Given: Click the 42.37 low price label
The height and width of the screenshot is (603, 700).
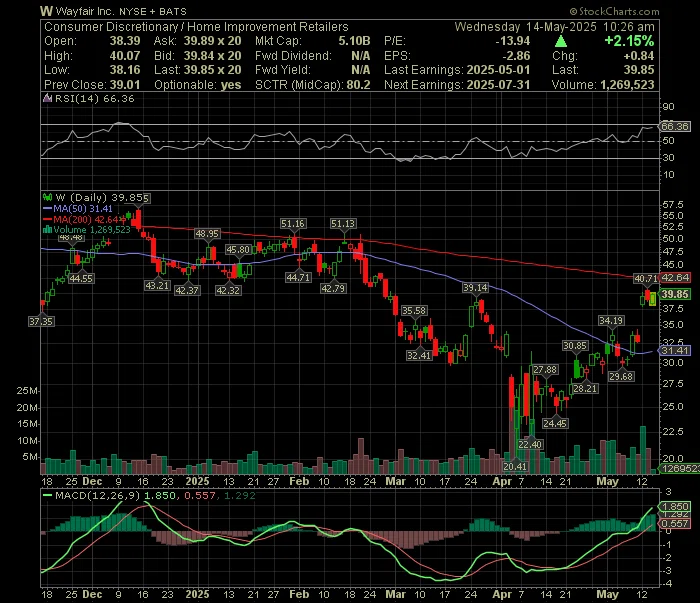Looking at the screenshot, I should pos(187,291).
